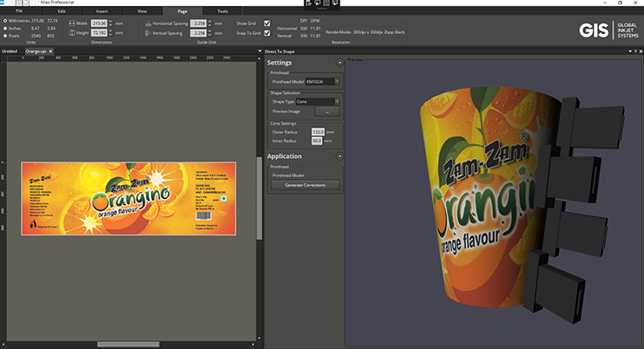Screen dimensions: 644x349
Task: Minimize the Atlas Professional window
Action: pyautogui.click(x=606, y=3)
